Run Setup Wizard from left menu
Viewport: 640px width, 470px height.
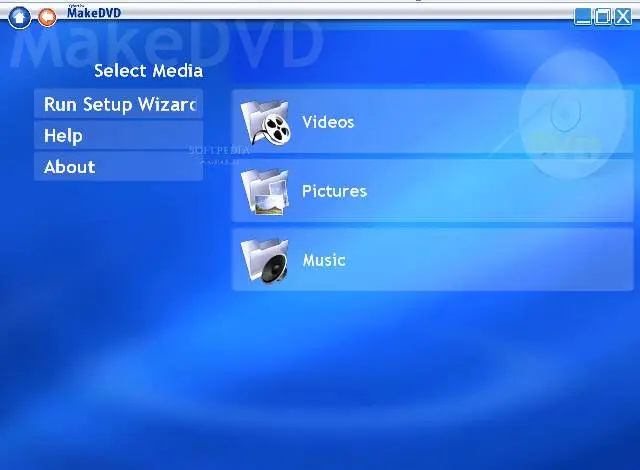pos(118,104)
